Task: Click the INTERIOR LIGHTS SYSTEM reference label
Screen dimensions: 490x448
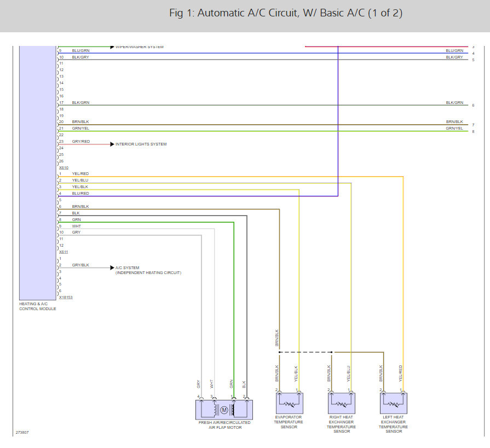Action: 141,144
